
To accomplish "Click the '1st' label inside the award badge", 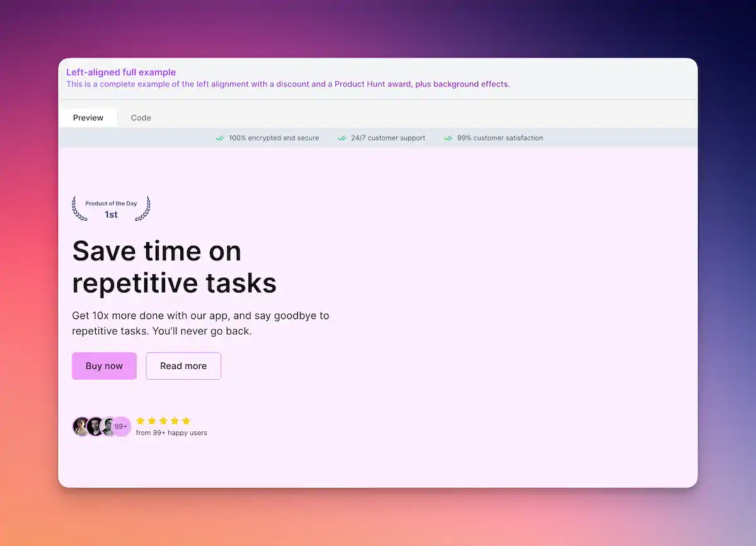I will [x=111, y=214].
